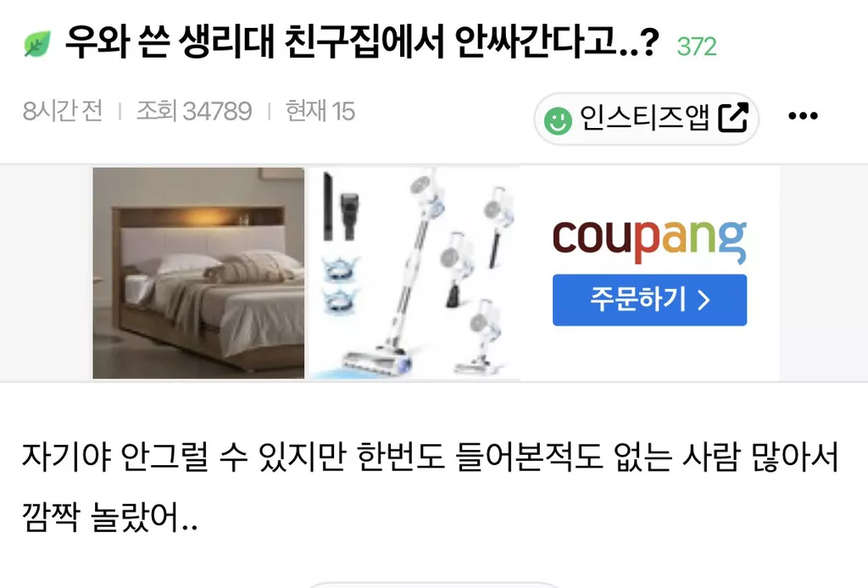The width and height of the screenshot is (868, 588).
Task: Open the bed furniture ad thumbnail
Action: point(198,274)
